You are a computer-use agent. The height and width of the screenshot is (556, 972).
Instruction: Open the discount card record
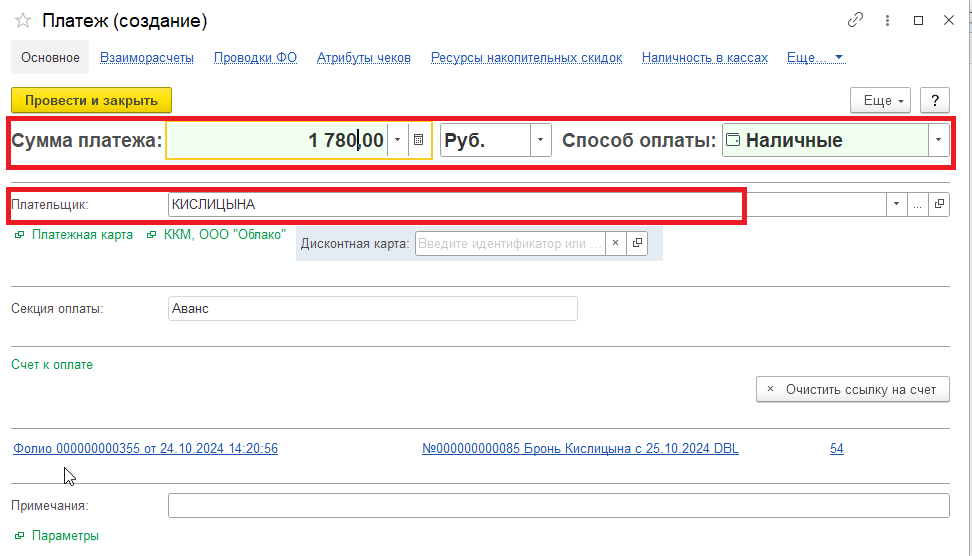(x=637, y=243)
